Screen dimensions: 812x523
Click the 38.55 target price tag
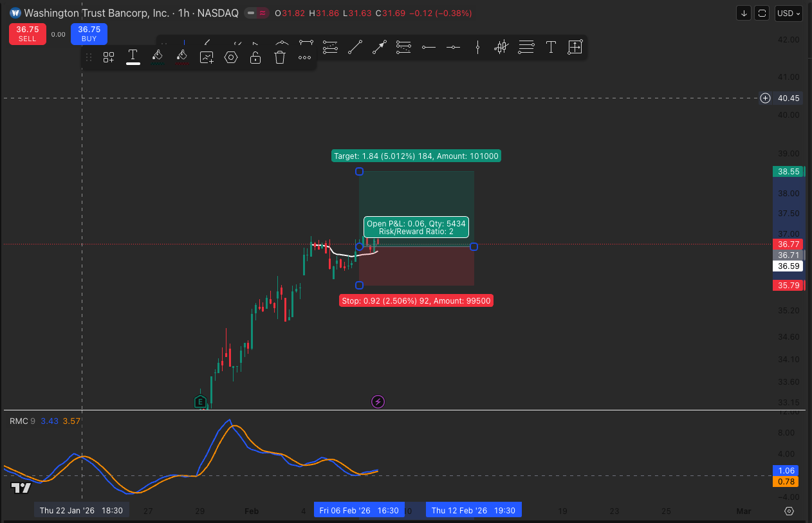[788, 172]
